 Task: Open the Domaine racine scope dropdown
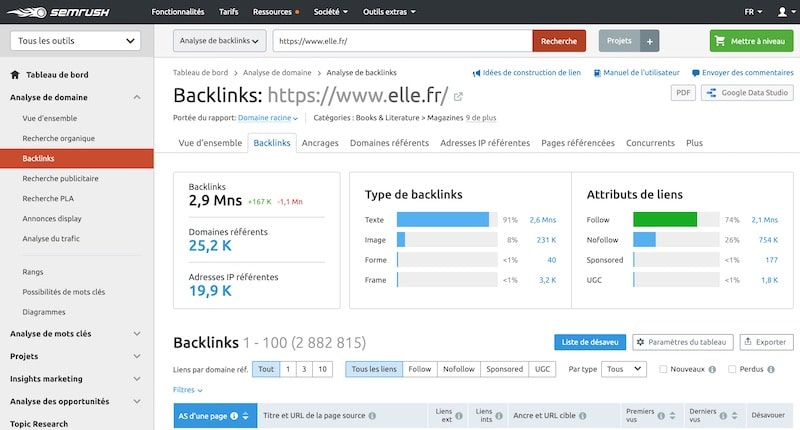tap(268, 118)
